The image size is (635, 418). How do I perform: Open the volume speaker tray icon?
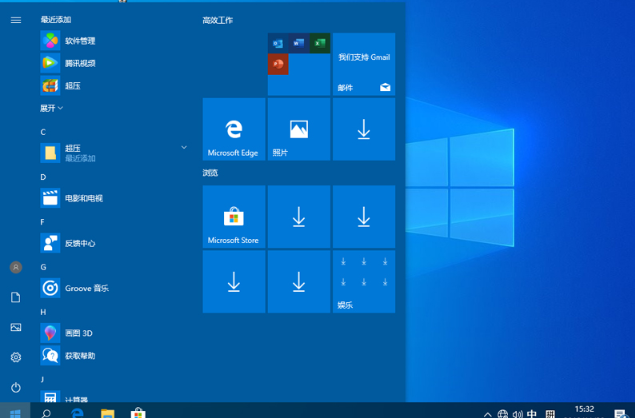click(517, 414)
